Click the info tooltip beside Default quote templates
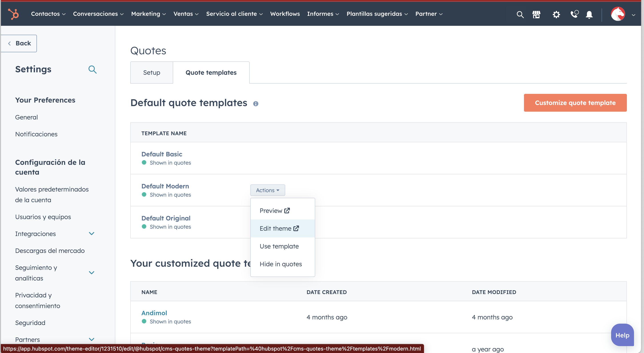644x353 pixels. [256, 104]
